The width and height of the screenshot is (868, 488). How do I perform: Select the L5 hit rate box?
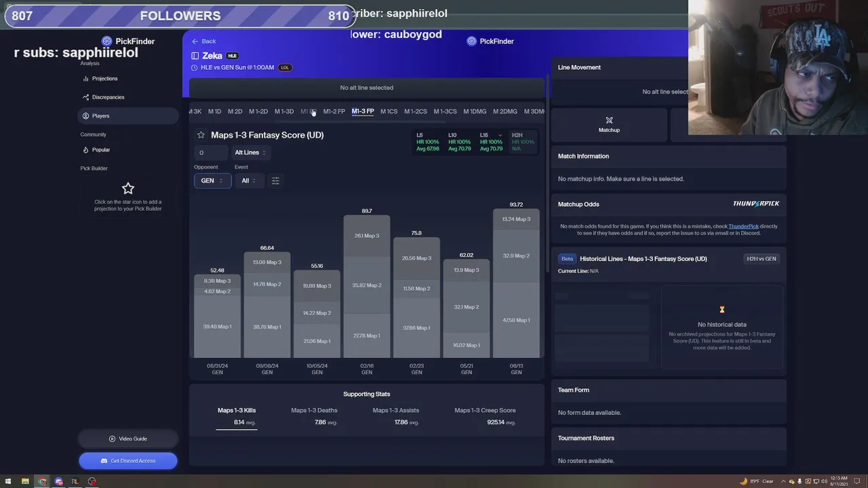click(x=428, y=142)
